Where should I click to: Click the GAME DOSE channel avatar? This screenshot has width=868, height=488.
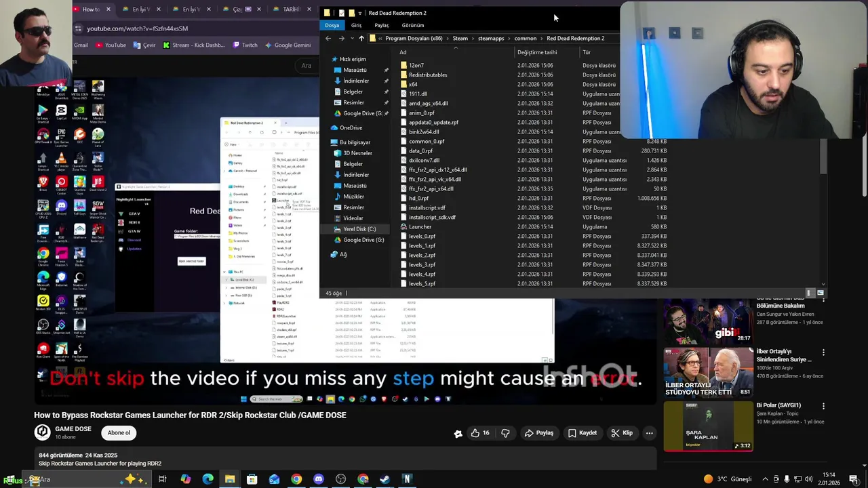(42, 432)
